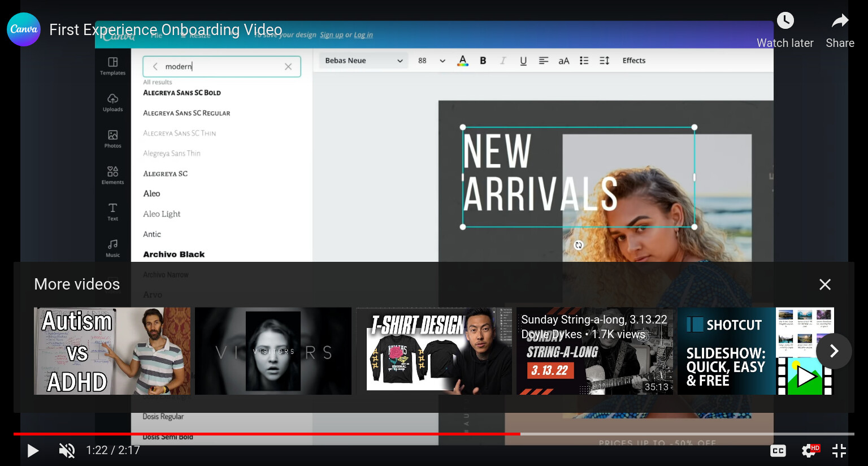Select Alegreya SC font
The image size is (868, 466).
(166, 174)
